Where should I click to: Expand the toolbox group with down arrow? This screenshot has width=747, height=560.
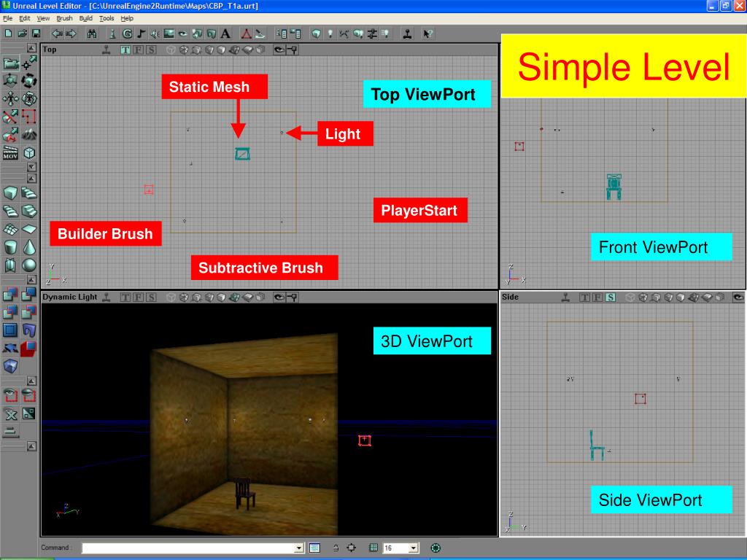tap(31, 167)
